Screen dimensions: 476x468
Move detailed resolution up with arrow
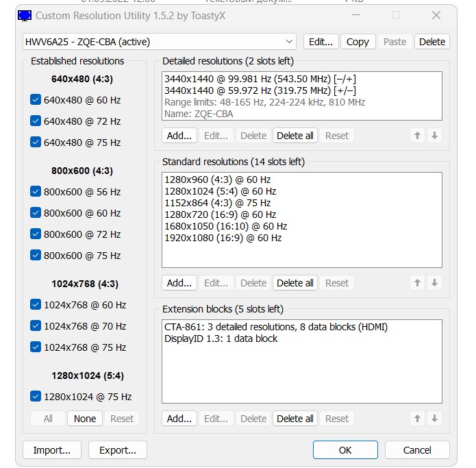tap(417, 136)
